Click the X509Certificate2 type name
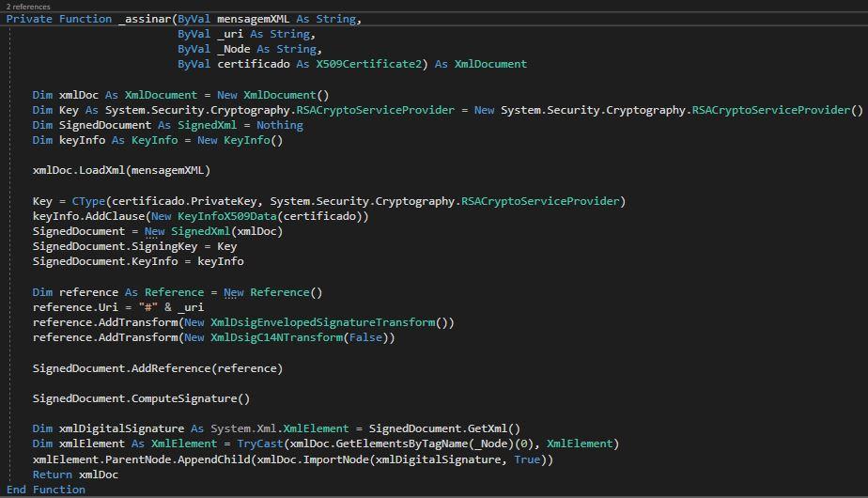This screenshot has width=868, height=498. [368, 64]
